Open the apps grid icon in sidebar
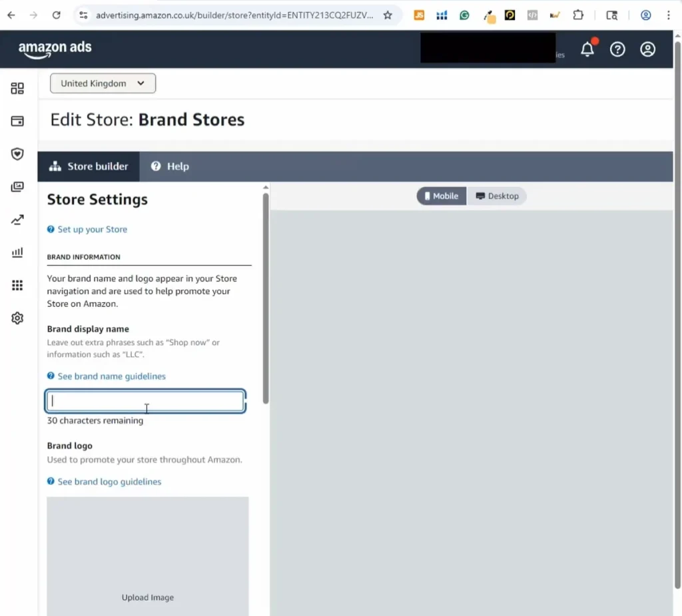 click(x=17, y=286)
